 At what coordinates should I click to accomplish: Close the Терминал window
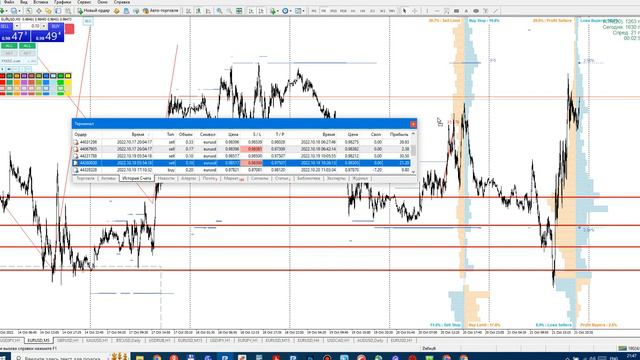(413, 124)
